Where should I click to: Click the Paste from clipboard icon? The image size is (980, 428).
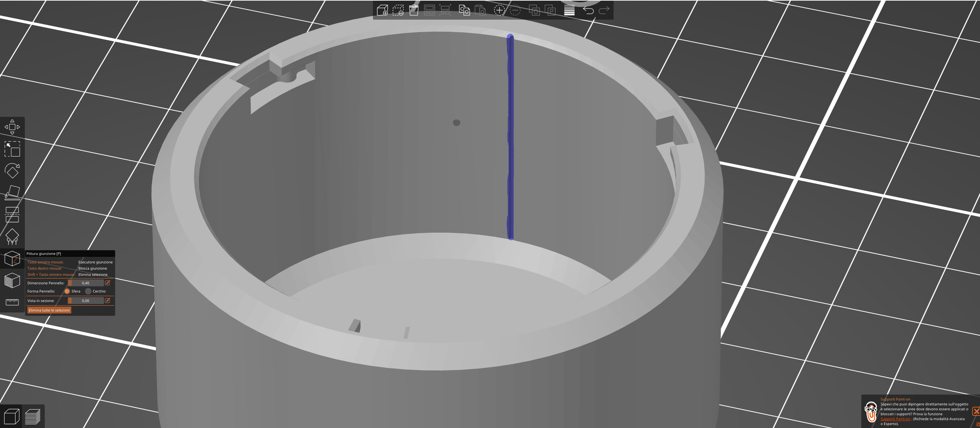coord(480,10)
